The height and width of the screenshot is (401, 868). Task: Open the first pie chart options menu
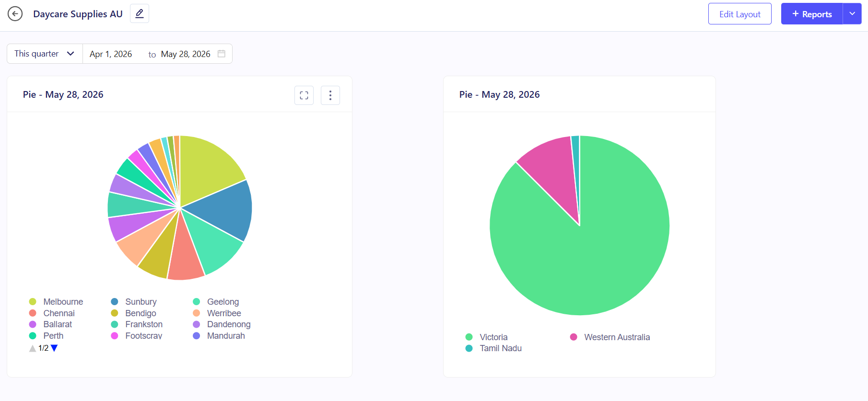coord(330,95)
